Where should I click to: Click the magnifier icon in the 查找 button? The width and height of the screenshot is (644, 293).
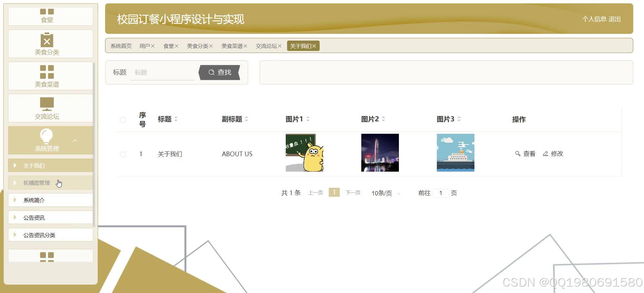click(x=211, y=72)
